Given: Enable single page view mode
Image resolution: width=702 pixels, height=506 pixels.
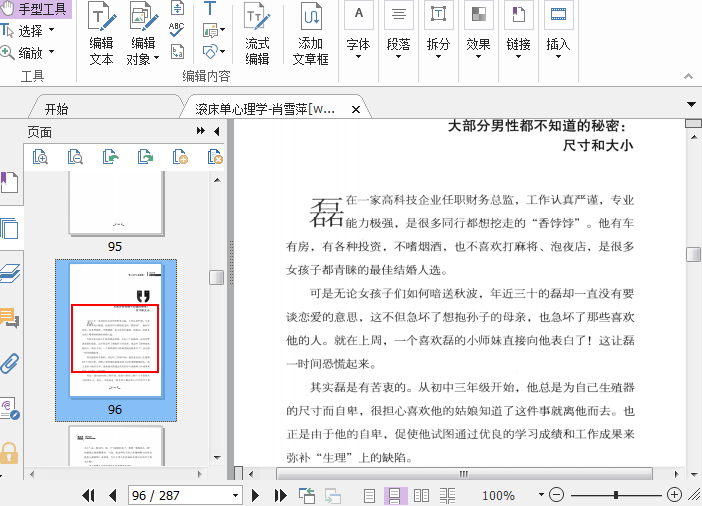Looking at the screenshot, I should [x=370, y=495].
